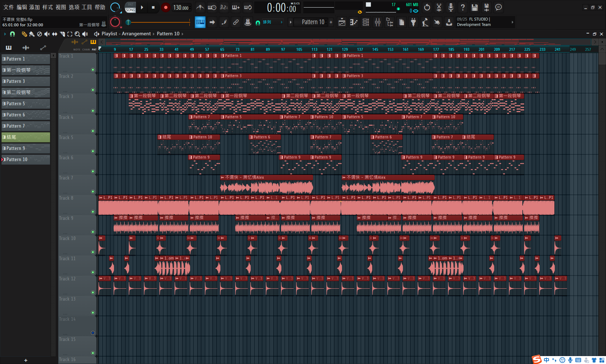Open the playlist options menu arrow
Image resolution: width=606 pixels, height=364 pixels.
5,34
